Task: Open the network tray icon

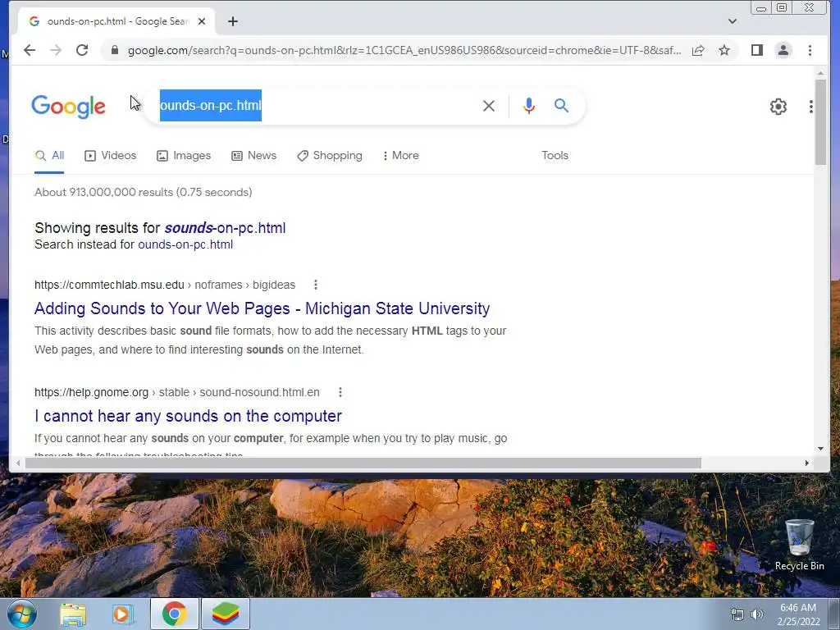Action: 737,614
